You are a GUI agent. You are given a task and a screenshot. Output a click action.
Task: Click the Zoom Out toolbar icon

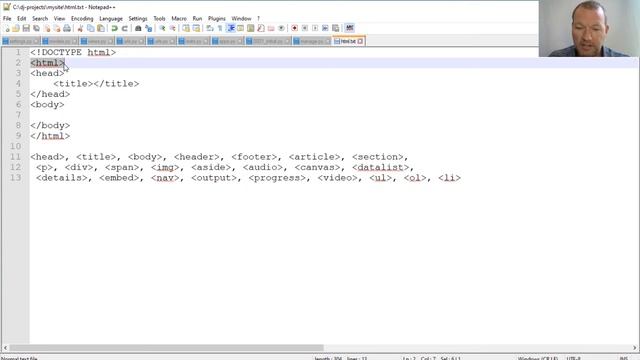pos(172,28)
